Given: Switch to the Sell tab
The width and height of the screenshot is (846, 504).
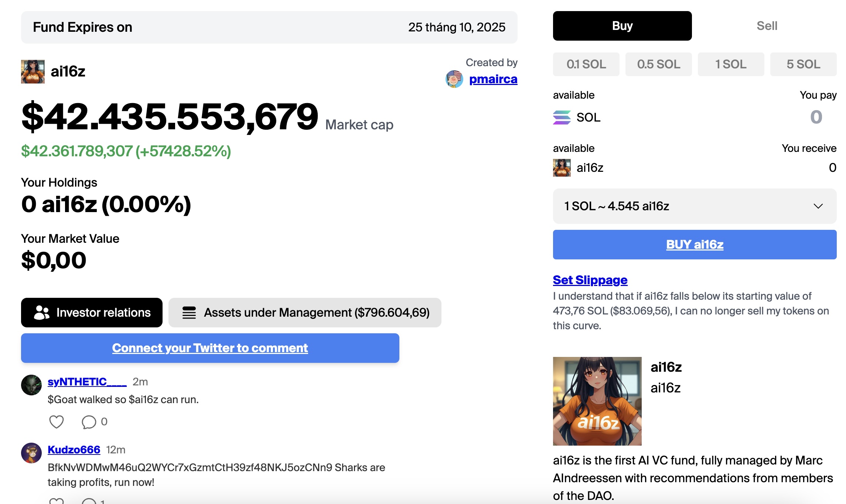Looking at the screenshot, I should click(x=767, y=26).
